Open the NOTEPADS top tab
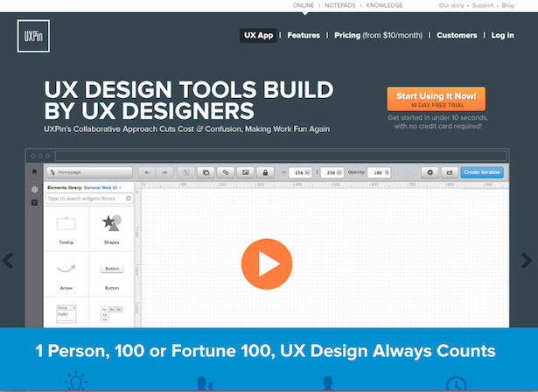538x392 pixels. [x=340, y=5]
